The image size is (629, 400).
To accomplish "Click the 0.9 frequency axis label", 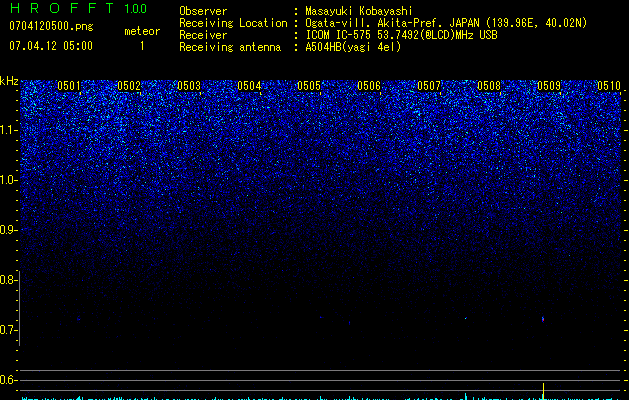I will [9, 230].
